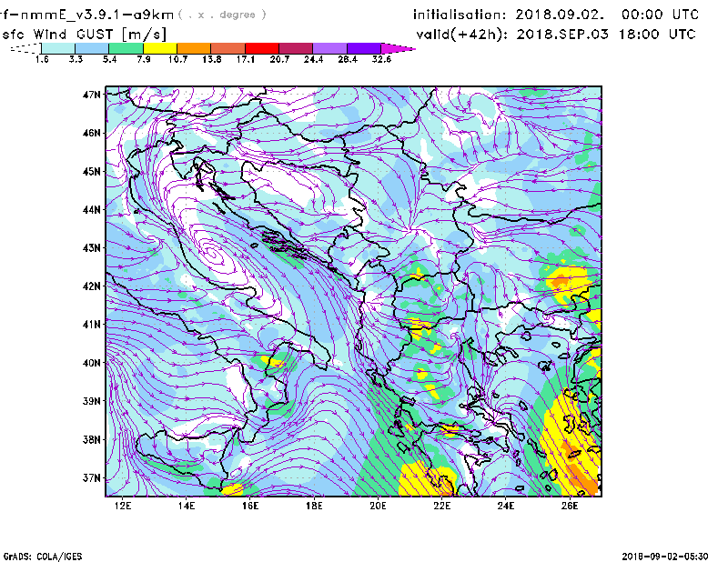This screenshot has height=562, width=728.
Task: Click the crimson legend swatch after 20.7
Action: tap(296, 48)
